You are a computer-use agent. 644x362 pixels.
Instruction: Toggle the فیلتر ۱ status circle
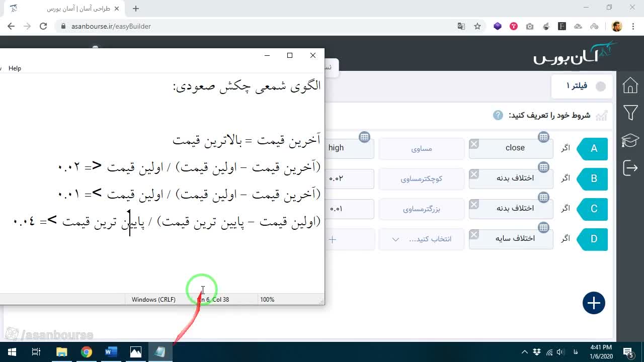pyautogui.click(x=601, y=86)
